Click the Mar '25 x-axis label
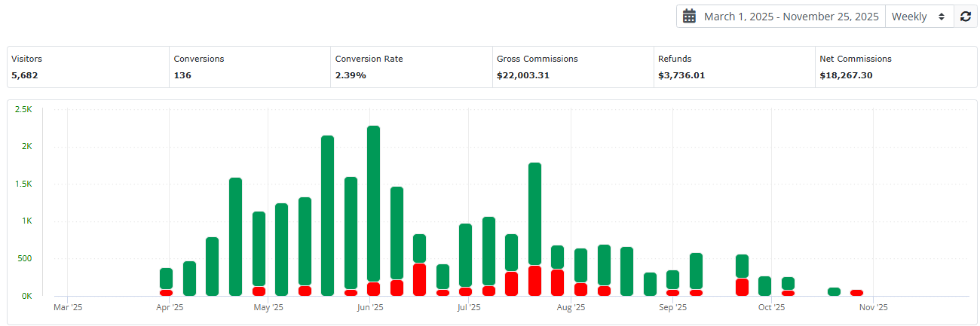Image resolution: width=980 pixels, height=326 pixels. click(x=68, y=307)
